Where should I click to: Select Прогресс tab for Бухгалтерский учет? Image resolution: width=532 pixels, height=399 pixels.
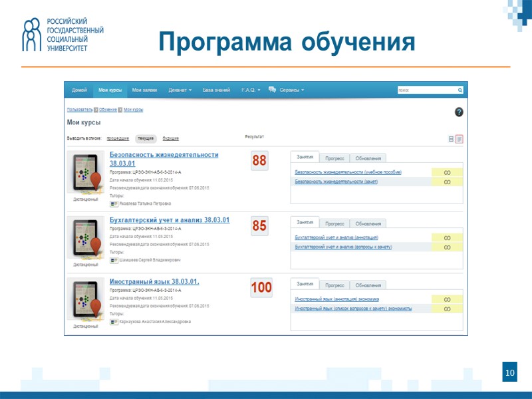(x=334, y=223)
